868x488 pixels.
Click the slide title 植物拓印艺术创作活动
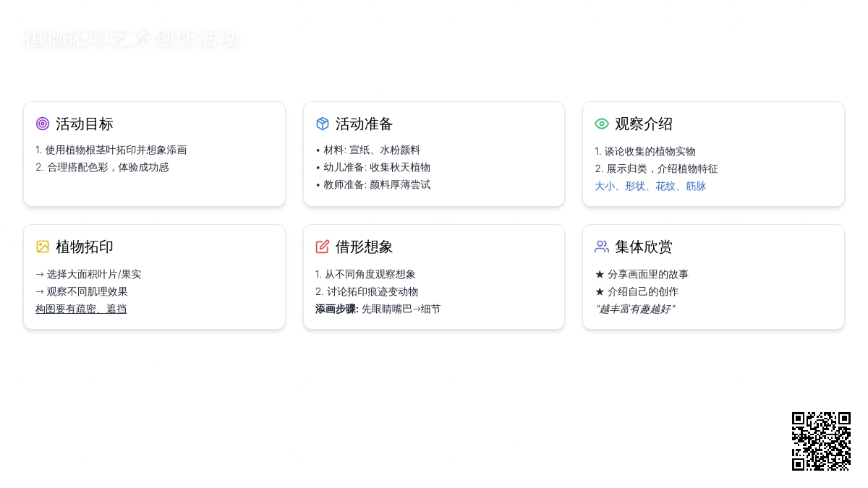pyautogui.click(x=131, y=38)
